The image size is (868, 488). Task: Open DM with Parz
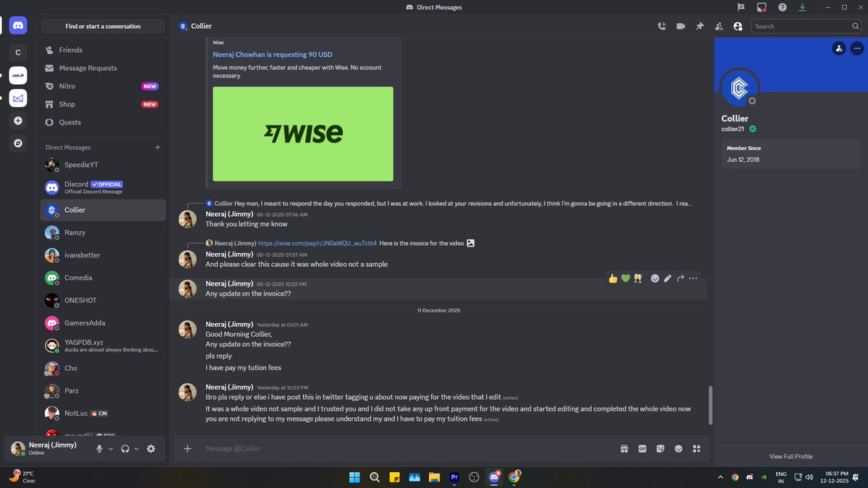pos(103,390)
